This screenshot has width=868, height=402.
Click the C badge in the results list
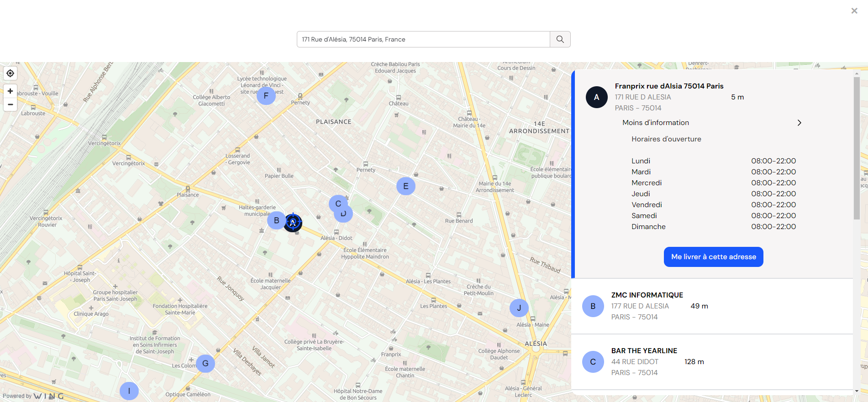coord(593,362)
